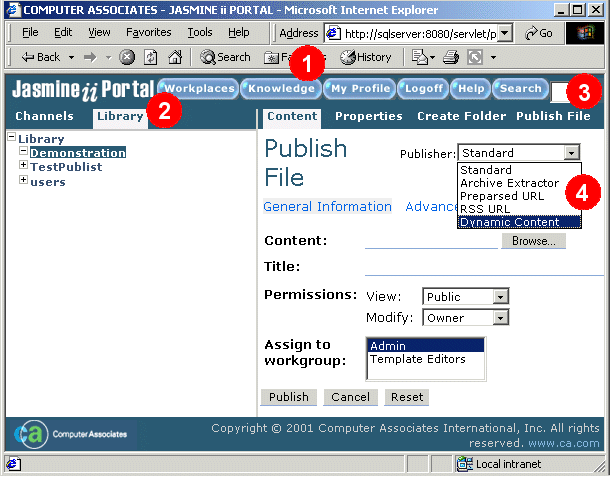The width and height of the screenshot is (610, 477).
Task: Click the Go button beside the address
Action: tap(538, 33)
